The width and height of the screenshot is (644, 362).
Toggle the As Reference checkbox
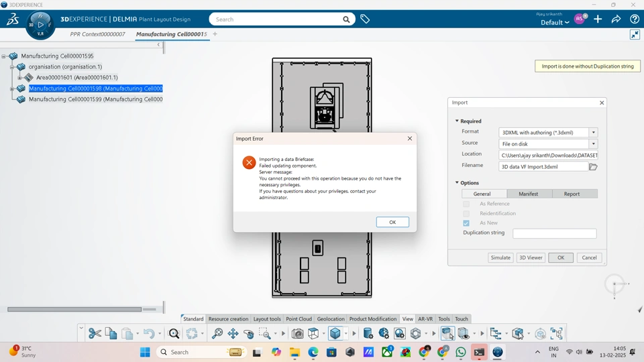466,204
